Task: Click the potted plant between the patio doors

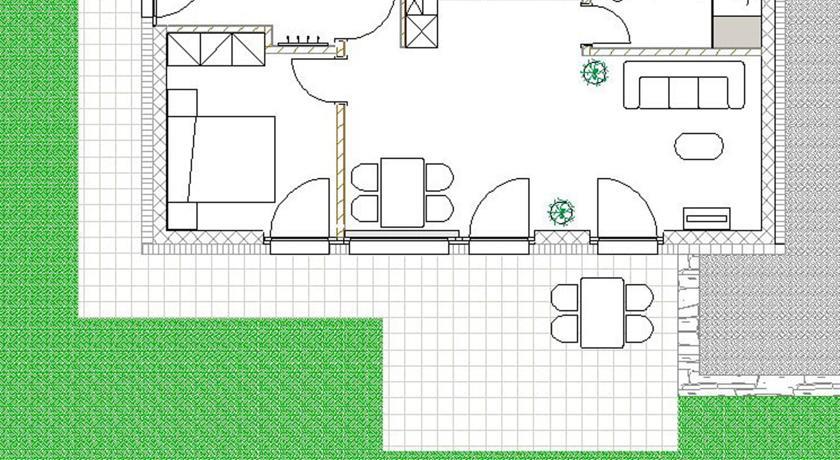Action: [561, 212]
